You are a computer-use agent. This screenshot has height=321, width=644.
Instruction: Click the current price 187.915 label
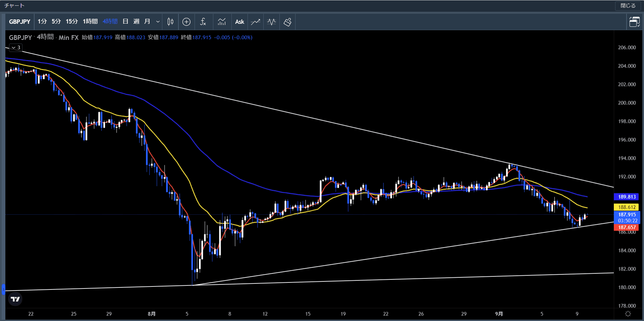(627, 215)
